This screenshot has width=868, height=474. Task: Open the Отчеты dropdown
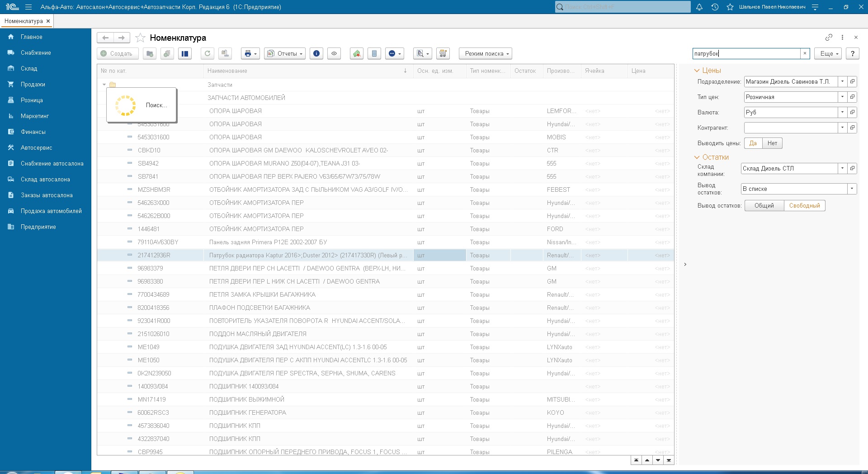point(285,53)
